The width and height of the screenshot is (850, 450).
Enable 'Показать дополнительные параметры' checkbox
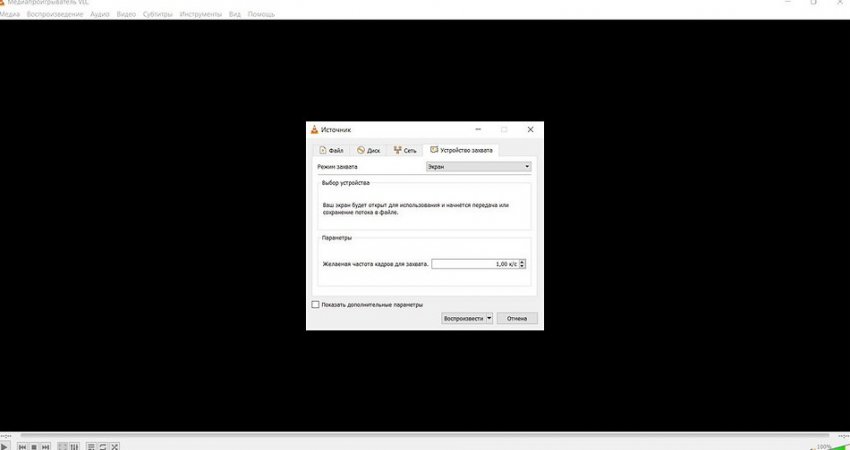tap(316, 304)
